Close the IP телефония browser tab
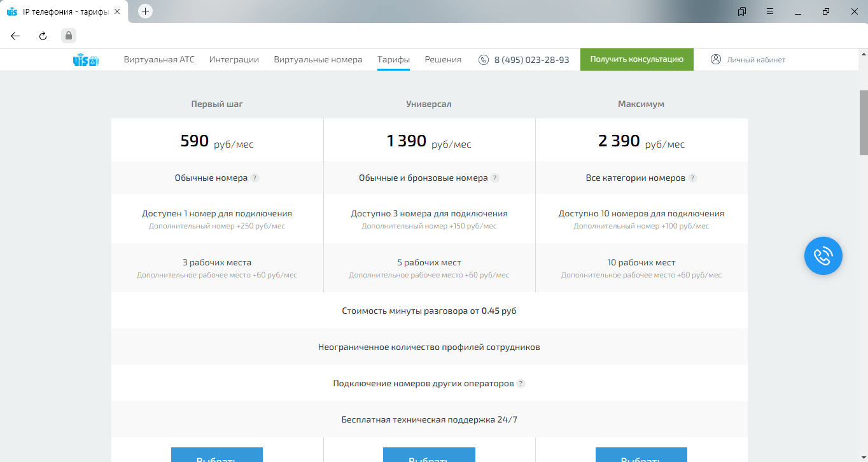The width and height of the screenshot is (868, 462). tap(117, 11)
